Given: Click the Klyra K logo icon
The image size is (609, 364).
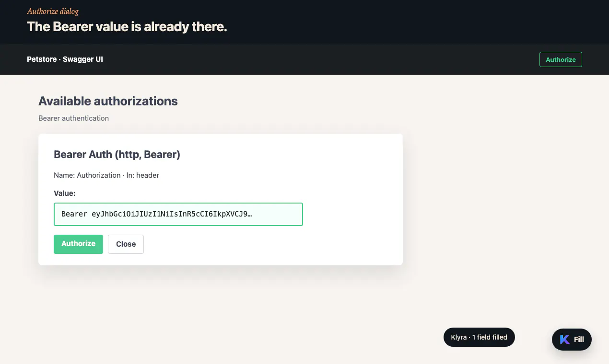Looking at the screenshot, I should (x=565, y=340).
